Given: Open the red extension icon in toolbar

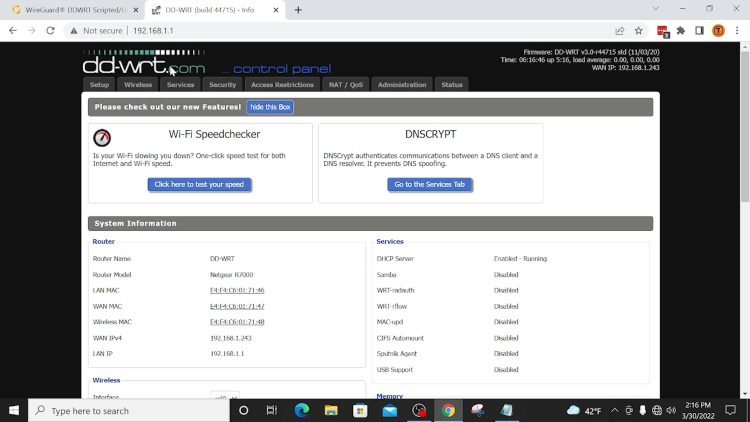Looking at the screenshot, I should click(x=663, y=31).
